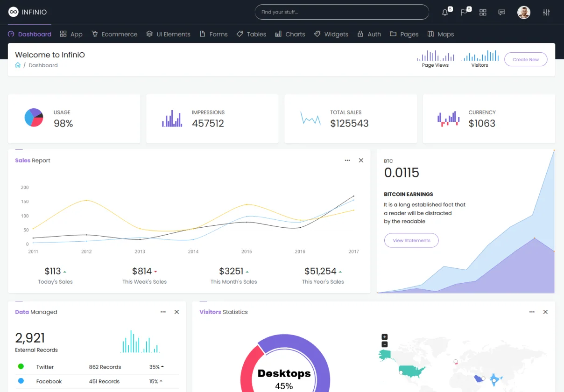564x392 pixels.
Task: Click the Total Sales line chart icon
Action: 310,118
